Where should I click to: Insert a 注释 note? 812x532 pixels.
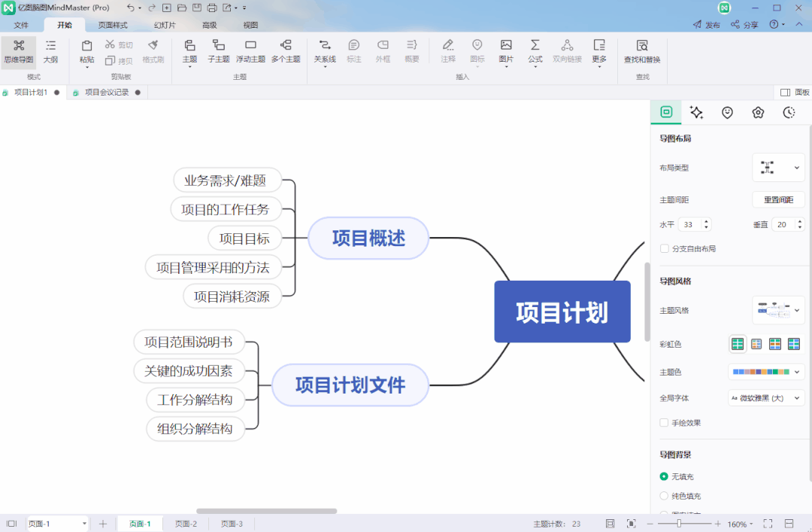[x=448, y=51]
